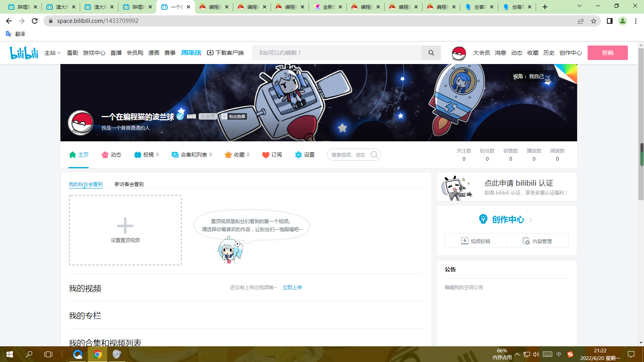The image size is (644, 362).
Task: Open the 创作中心 panel heading
Action: (508, 219)
